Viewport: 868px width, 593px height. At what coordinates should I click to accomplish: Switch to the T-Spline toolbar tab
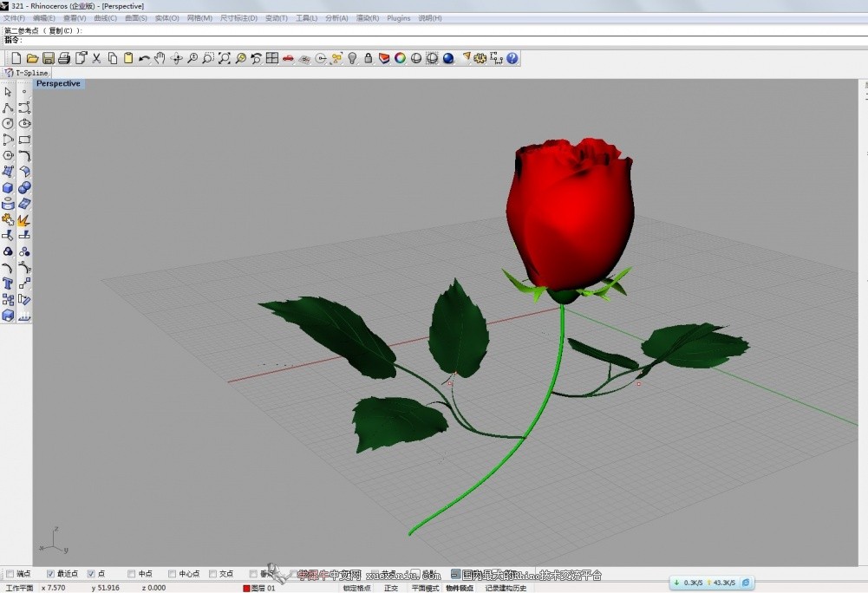tap(26, 73)
